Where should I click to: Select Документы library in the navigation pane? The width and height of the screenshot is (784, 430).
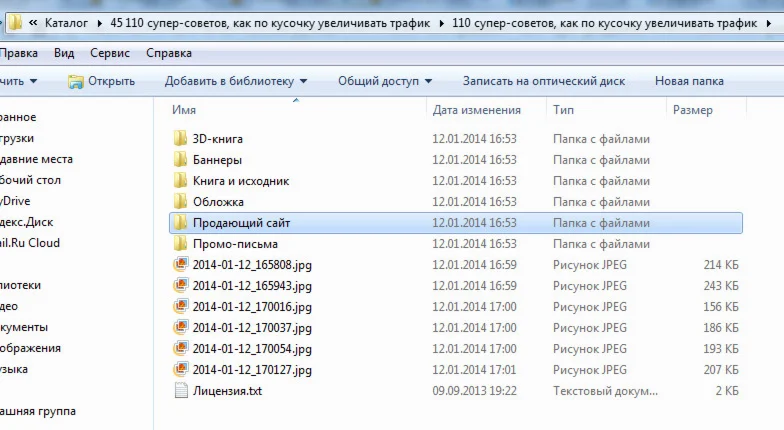click(24, 327)
